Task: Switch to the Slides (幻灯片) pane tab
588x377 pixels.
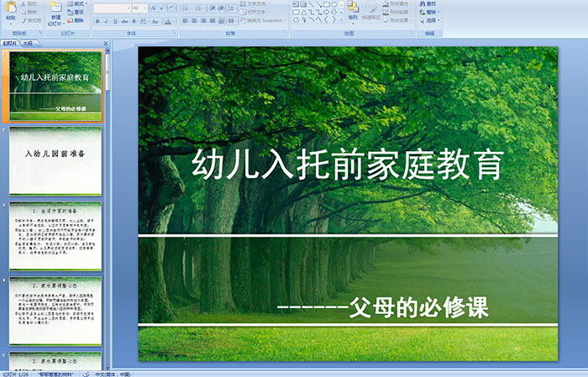Action: [10, 44]
